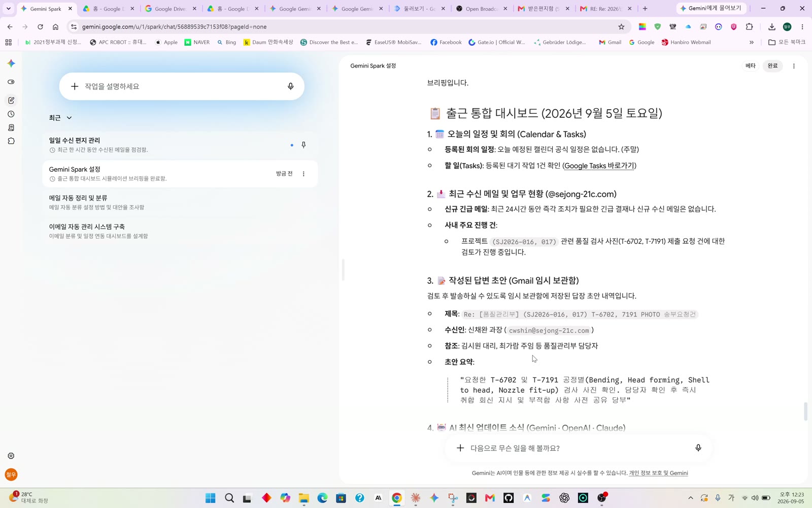Open the Chrome icon on taskbar
Viewport: 812px width, 508px height.
click(x=397, y=498)
